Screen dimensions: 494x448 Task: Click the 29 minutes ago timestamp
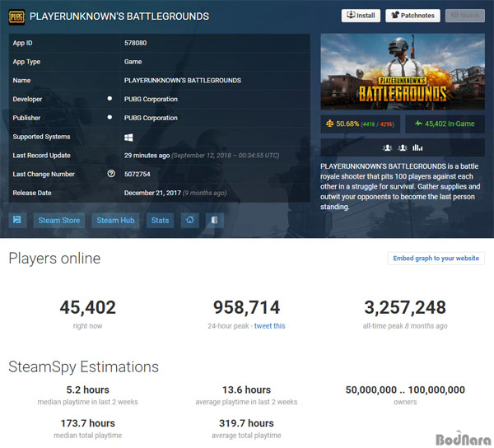[x=147, y=156]
